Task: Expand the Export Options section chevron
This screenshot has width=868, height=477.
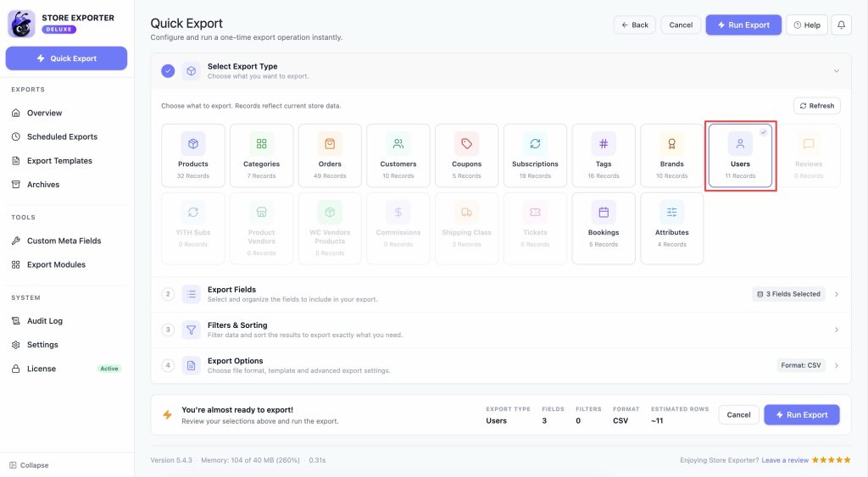Action: (837, 365)
